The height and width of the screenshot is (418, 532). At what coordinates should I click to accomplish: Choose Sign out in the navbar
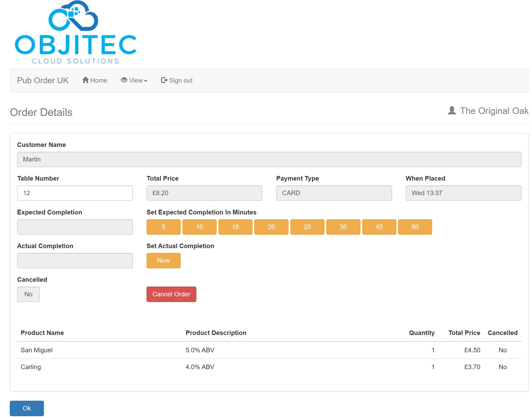pos(177,80)
